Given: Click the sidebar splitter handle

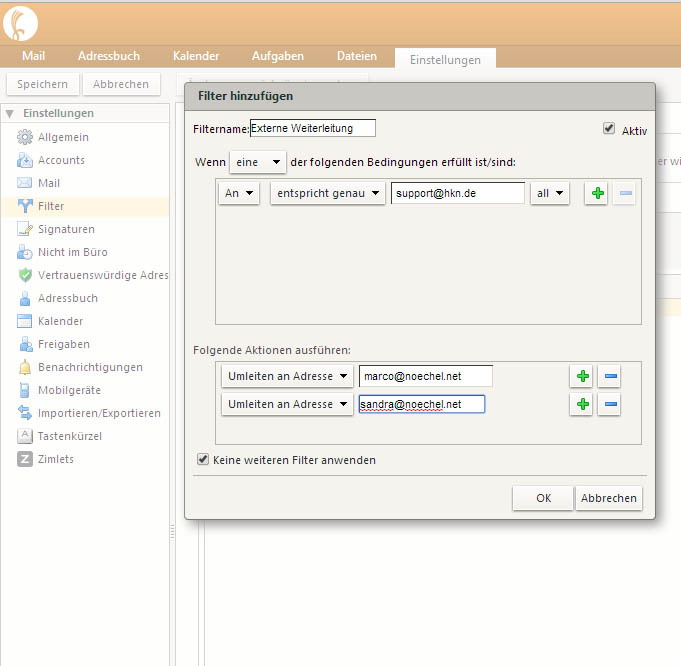Looking at the screenshot, I should point(172,531).
